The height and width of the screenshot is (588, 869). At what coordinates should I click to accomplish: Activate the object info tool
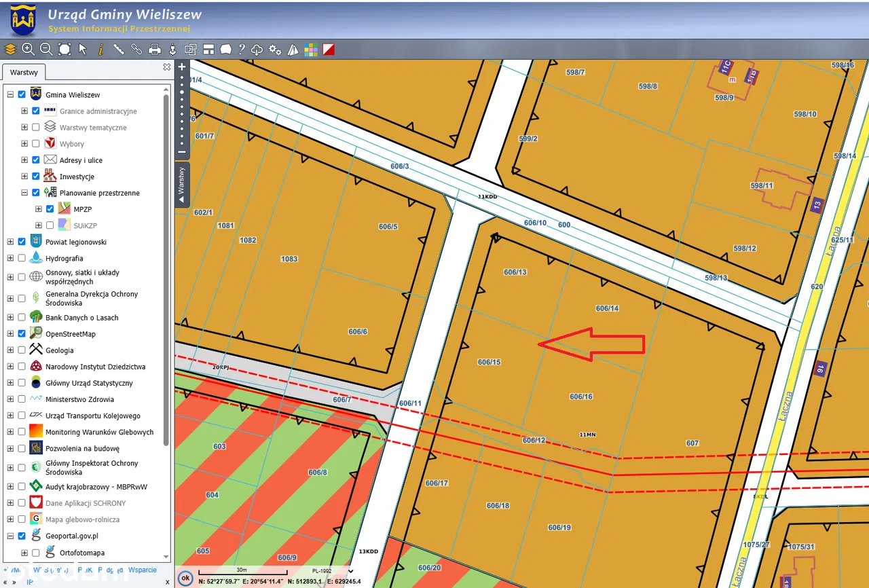click(100, 50)
